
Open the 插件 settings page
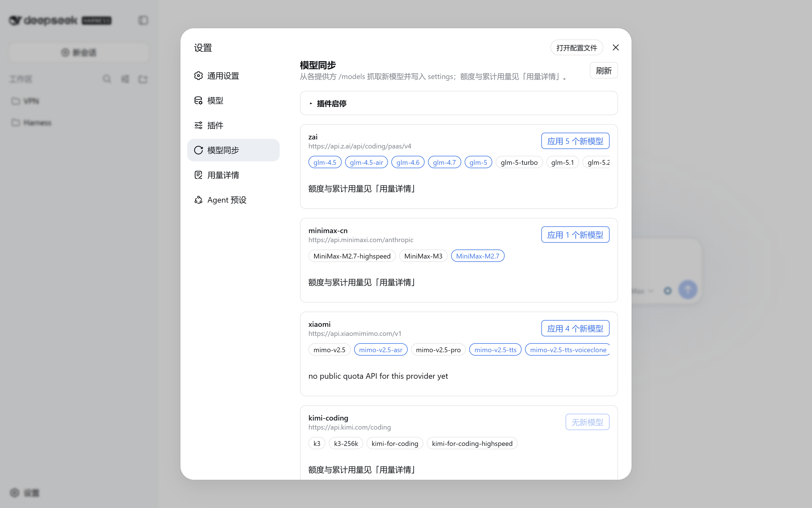point(233,125)
